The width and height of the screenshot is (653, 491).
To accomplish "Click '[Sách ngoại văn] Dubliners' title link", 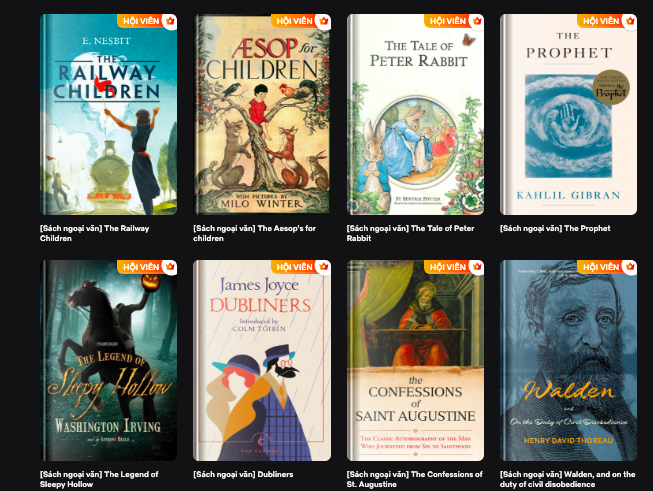I will 243,474.
